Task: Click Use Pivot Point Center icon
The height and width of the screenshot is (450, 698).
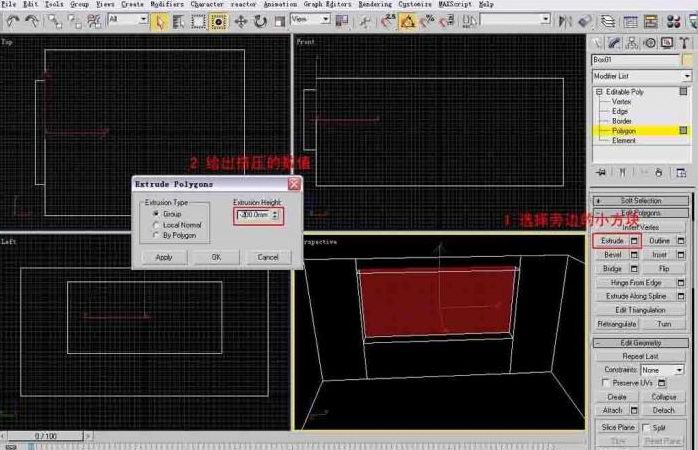Action: click(341, 21)
